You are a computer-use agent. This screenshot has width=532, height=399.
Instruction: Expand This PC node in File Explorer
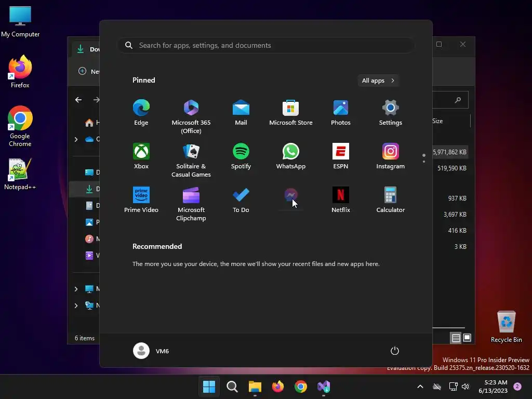(76, 289)
